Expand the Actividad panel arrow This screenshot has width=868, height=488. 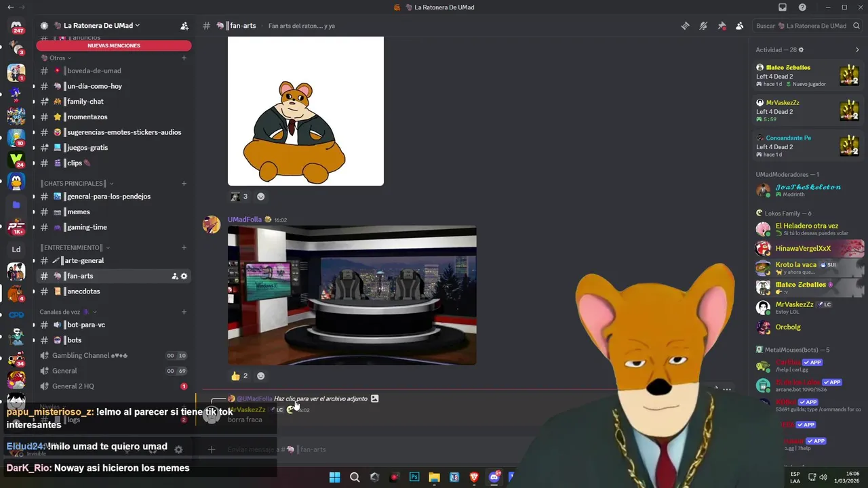click(857, 49)
